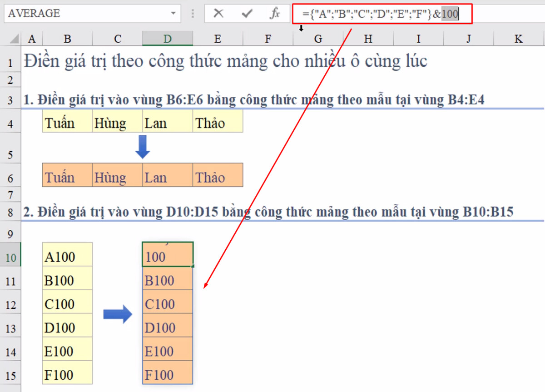This screenshot has height=392, width=545.
Task: Select column B header
Action: coord(67,39)
